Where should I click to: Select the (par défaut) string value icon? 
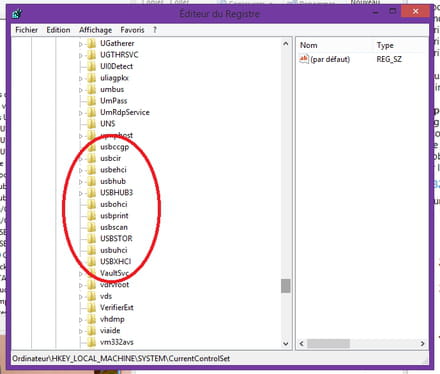[304, 59]
